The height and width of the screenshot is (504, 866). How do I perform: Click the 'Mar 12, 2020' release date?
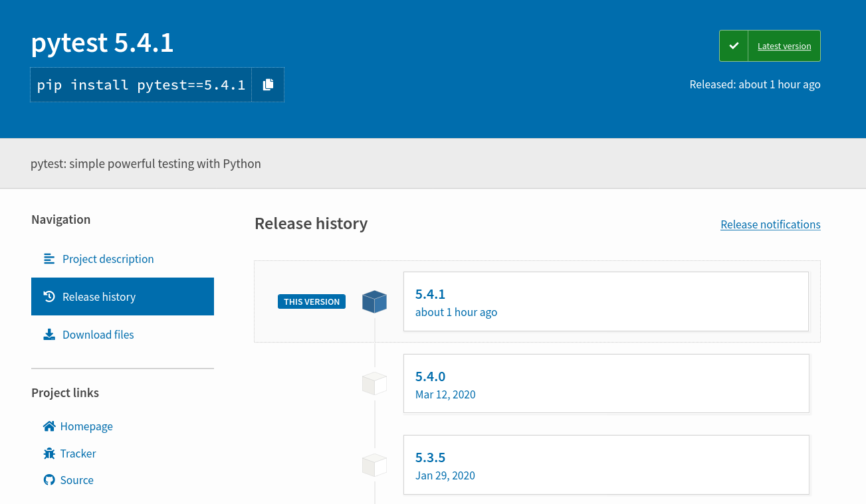pyautogui.click(x=445, y=394)
